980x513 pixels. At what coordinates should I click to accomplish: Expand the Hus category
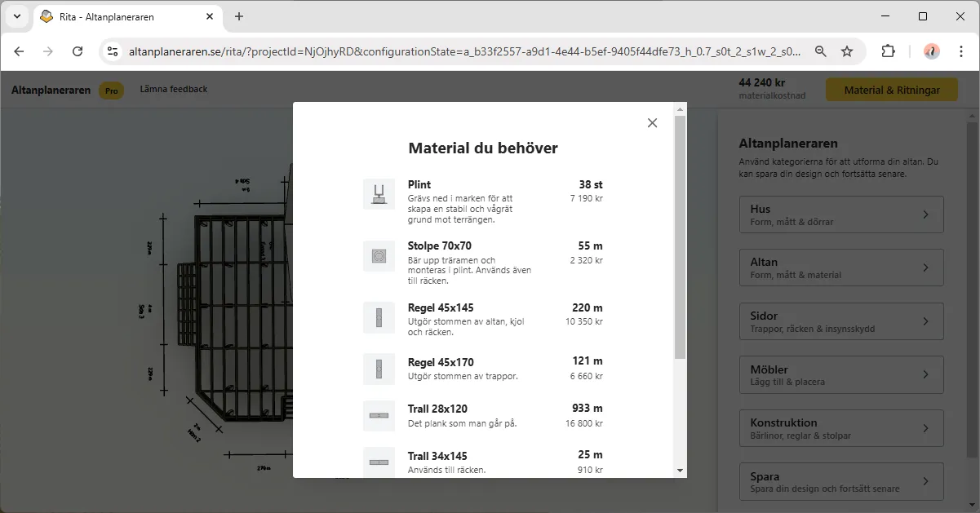coord(840,214)
